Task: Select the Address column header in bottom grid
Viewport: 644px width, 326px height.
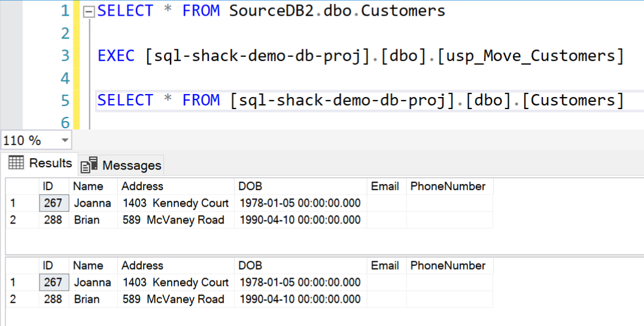Action: point(142,265)
